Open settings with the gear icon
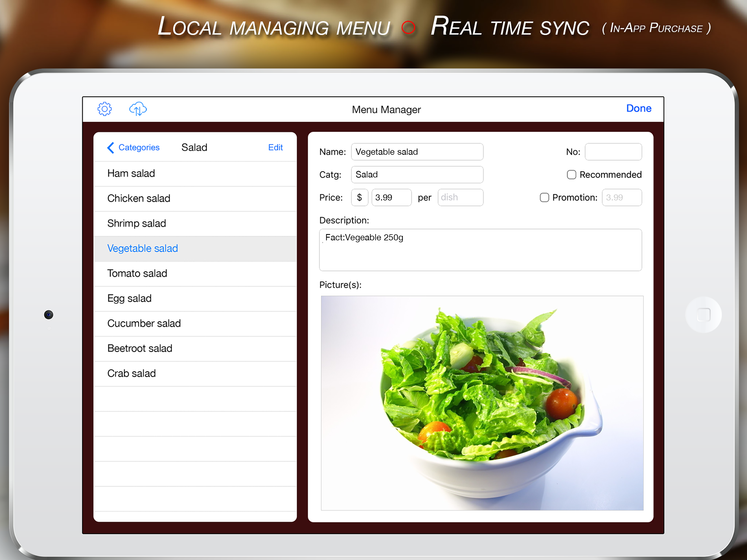Image resolution: width=747 pixels, height=560 pixels. click(104, 109)
